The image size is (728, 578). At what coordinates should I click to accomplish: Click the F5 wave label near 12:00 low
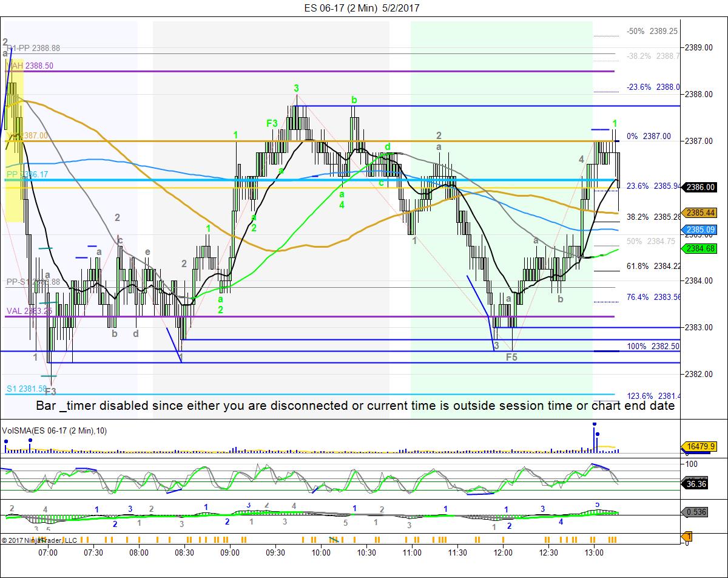click(x=512, y=358)
